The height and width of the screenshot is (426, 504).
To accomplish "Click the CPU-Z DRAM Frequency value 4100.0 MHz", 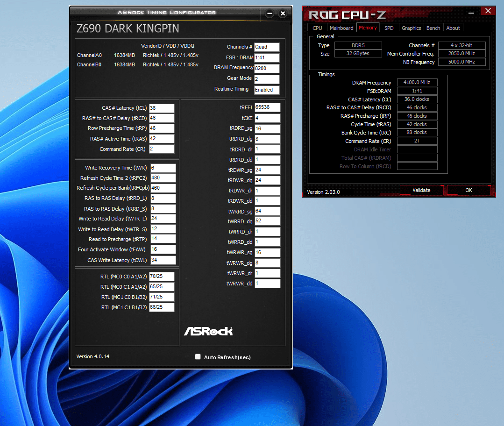I will coord(417,82).
